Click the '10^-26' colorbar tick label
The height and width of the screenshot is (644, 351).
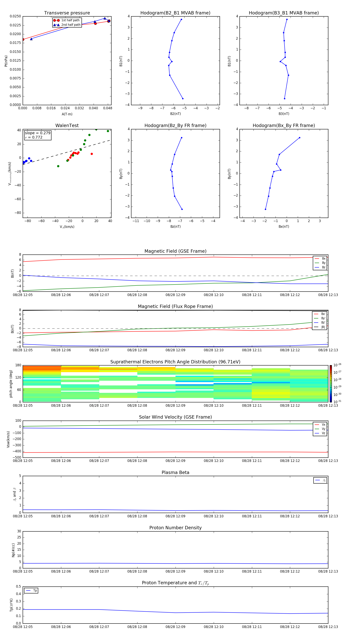point(337,365)
